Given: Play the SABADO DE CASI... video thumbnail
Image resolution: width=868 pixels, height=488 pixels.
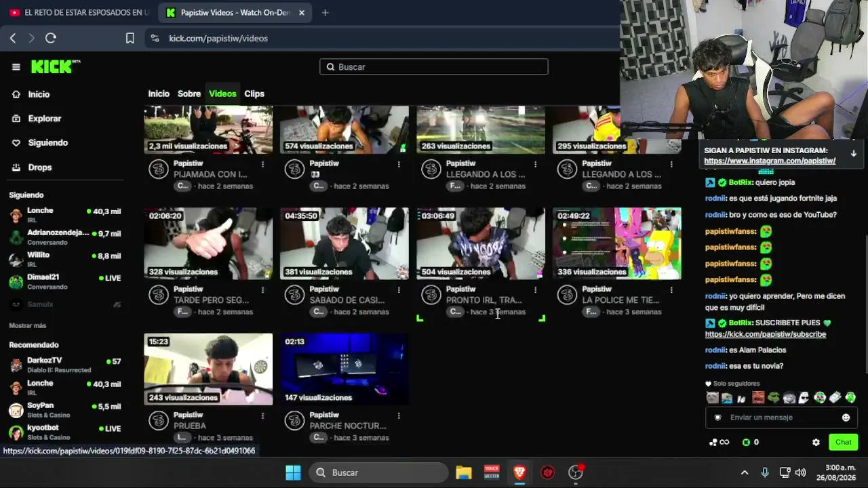Looking at the screenshot, I should click(344, 243).
